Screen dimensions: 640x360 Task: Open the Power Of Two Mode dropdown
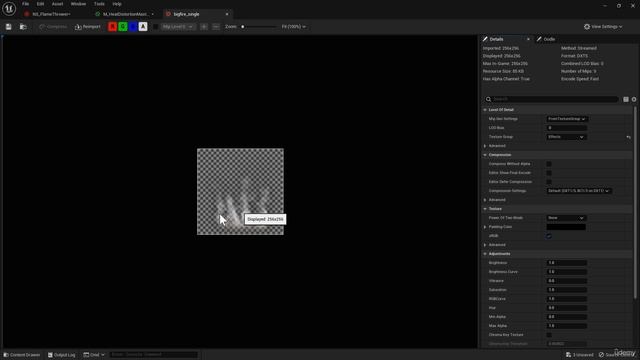pyautogui.click(x=567, y=218)
